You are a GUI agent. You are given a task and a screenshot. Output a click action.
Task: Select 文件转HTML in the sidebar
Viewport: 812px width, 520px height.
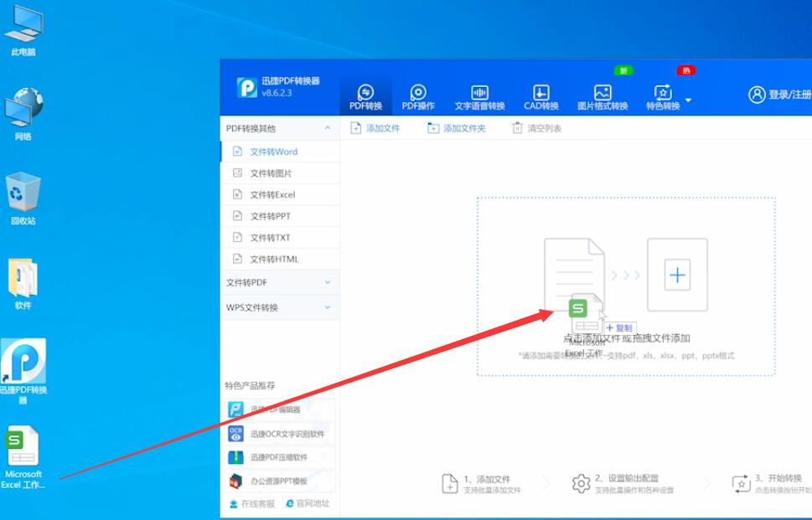280,260
